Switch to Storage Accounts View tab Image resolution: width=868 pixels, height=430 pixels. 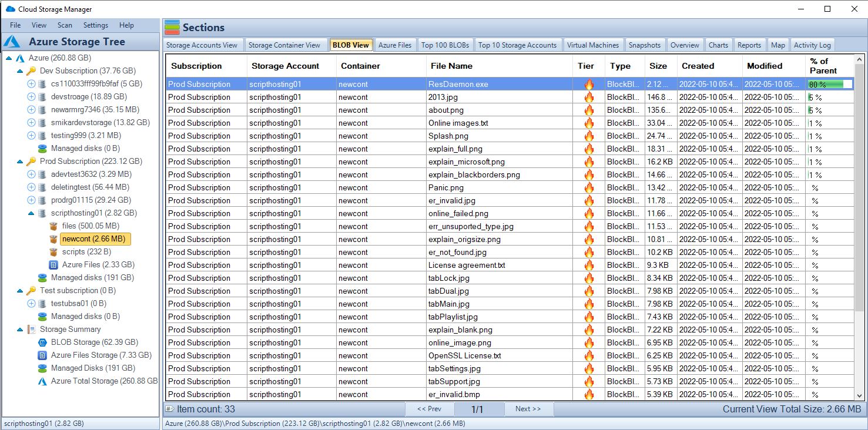click(x=202, y=45)
